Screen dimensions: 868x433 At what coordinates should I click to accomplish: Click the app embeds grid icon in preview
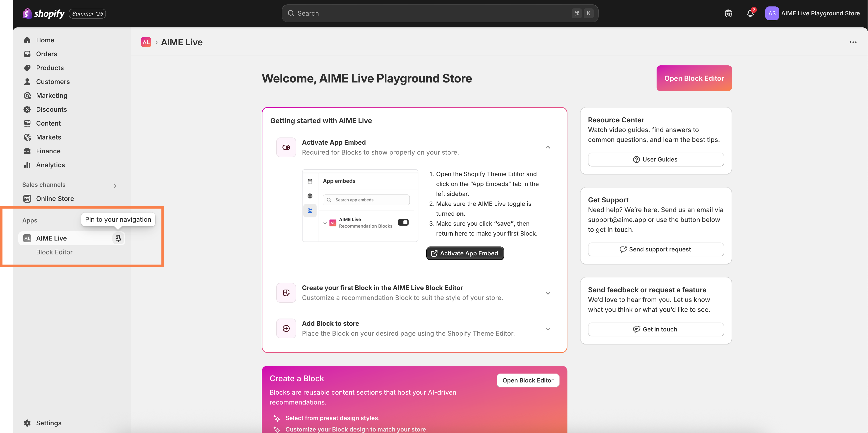310,211
